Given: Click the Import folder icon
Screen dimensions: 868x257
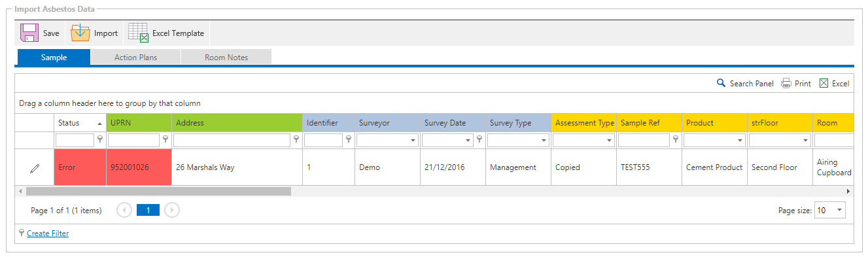Looking at the screenshot, I should tap(80, 33).
